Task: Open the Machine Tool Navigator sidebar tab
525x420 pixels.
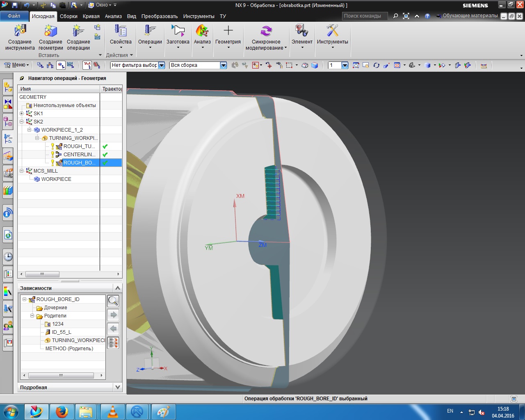Action: point(8,173)
